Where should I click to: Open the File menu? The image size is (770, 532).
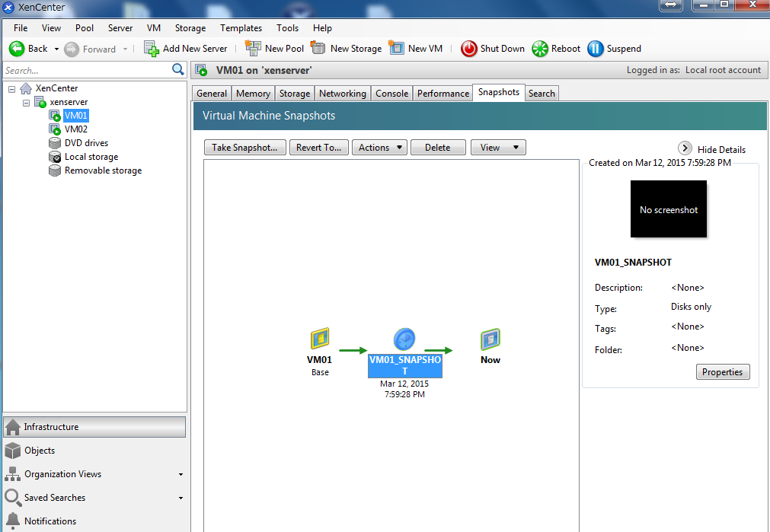pyautogui.click(x=21, y=28)
